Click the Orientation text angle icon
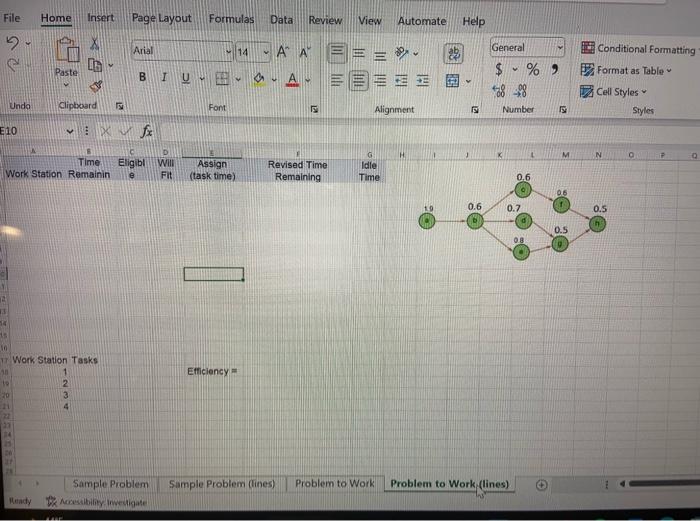700x521 pixels. pos(402,54)
